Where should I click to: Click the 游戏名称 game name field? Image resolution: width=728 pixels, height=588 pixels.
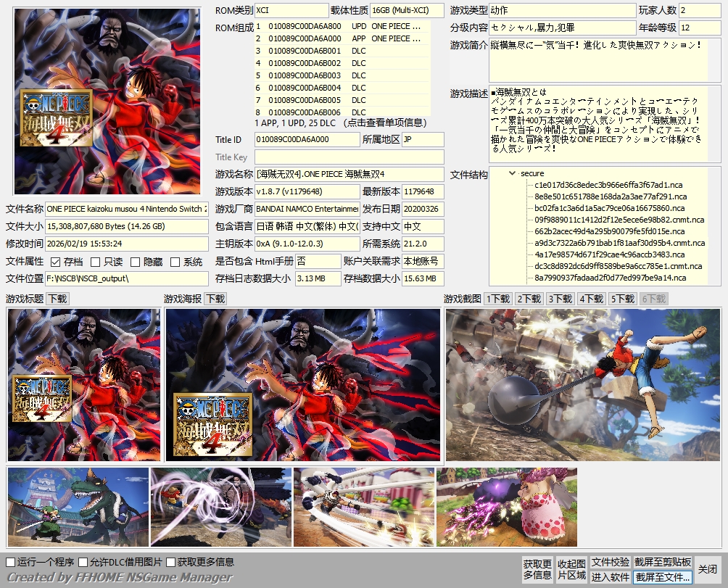pyautogui.click(x=349, y=174)
